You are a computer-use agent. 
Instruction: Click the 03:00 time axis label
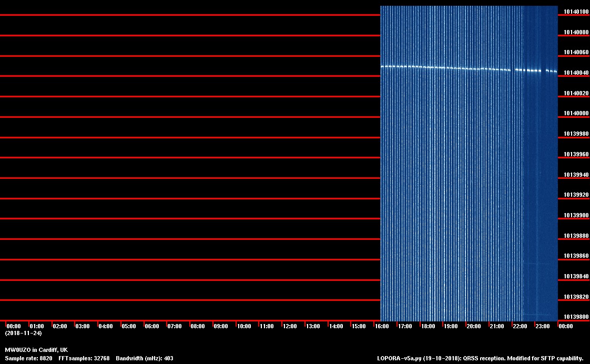click(x=83, y=327)
